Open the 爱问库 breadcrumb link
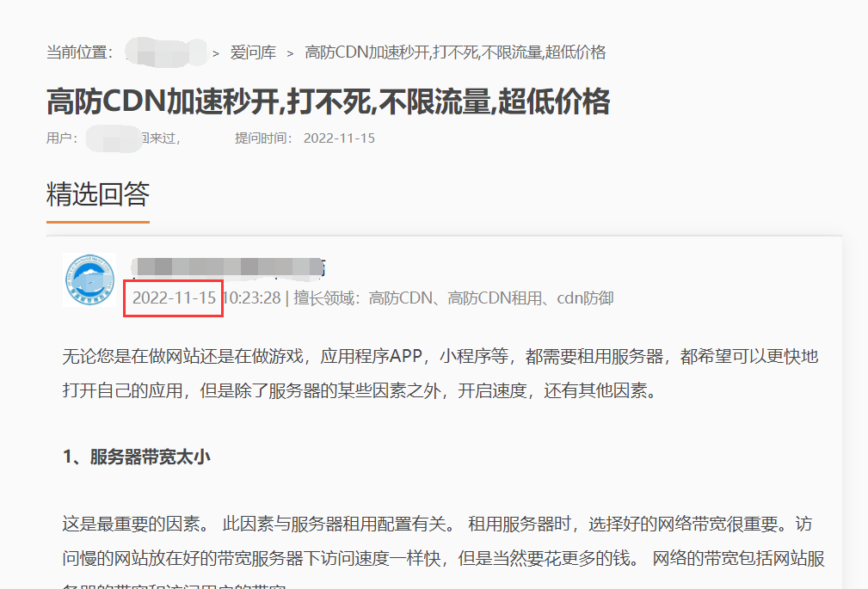This screenshot has width=868, height=589. click(253, 52)
